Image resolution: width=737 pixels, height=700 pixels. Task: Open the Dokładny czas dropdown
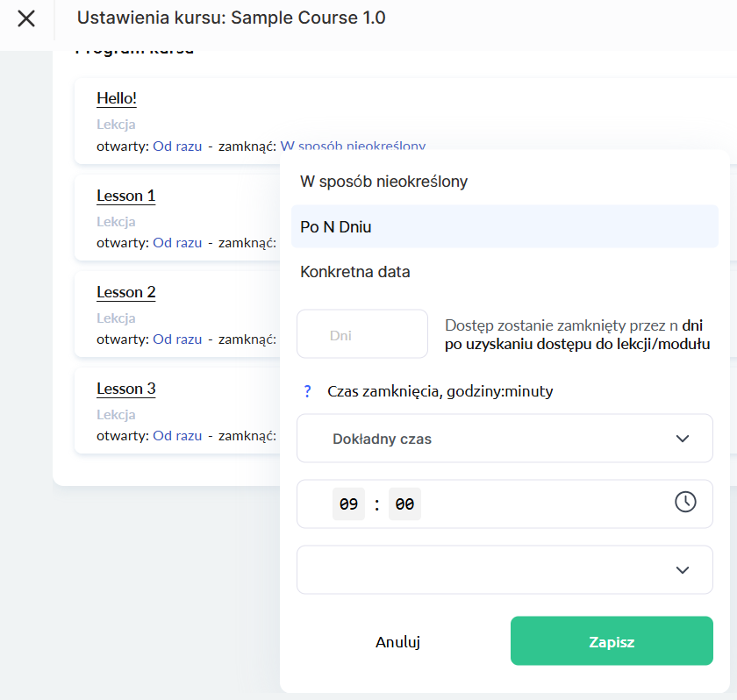pos(504,439)
